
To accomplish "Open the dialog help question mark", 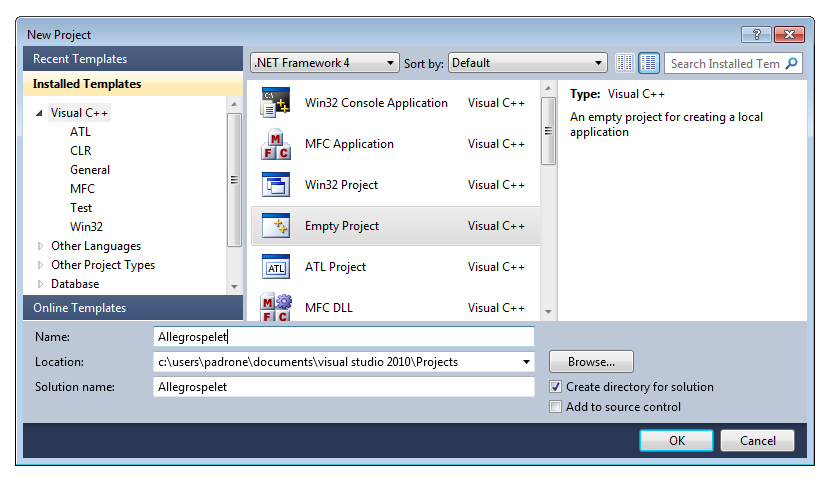I will coord(757,35).
